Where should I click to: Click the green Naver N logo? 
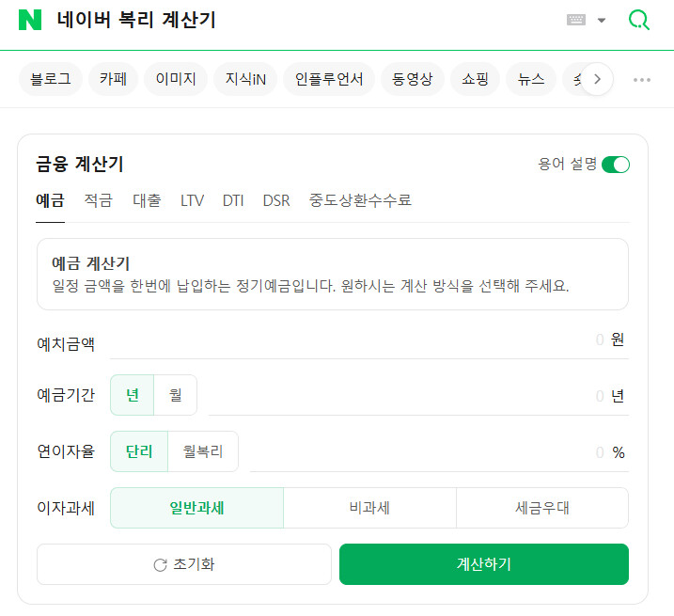(x=30, y=20)
